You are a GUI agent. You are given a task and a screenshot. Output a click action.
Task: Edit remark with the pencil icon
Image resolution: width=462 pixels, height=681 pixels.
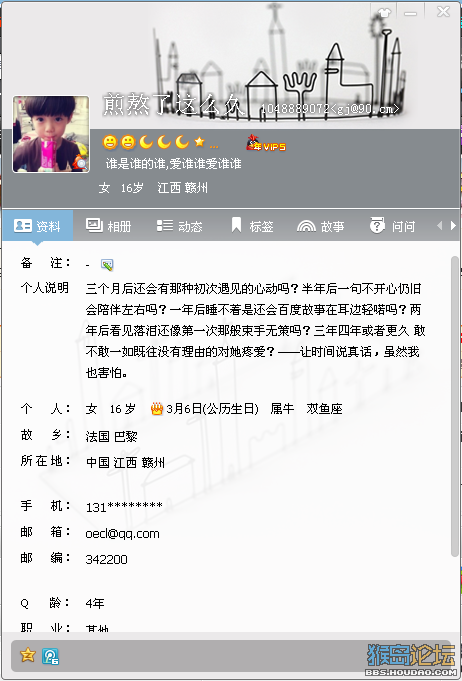[107, 264]
